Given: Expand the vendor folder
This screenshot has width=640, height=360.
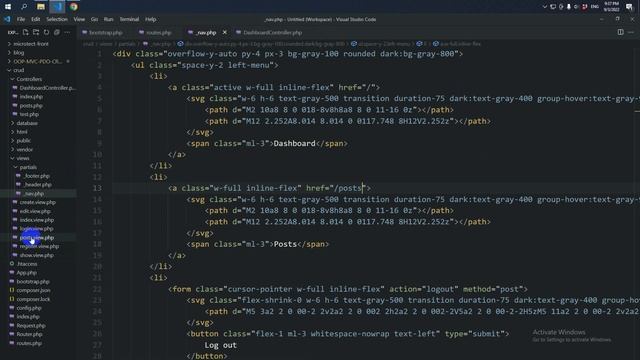Looking at the screenshot, I should 25,149.
